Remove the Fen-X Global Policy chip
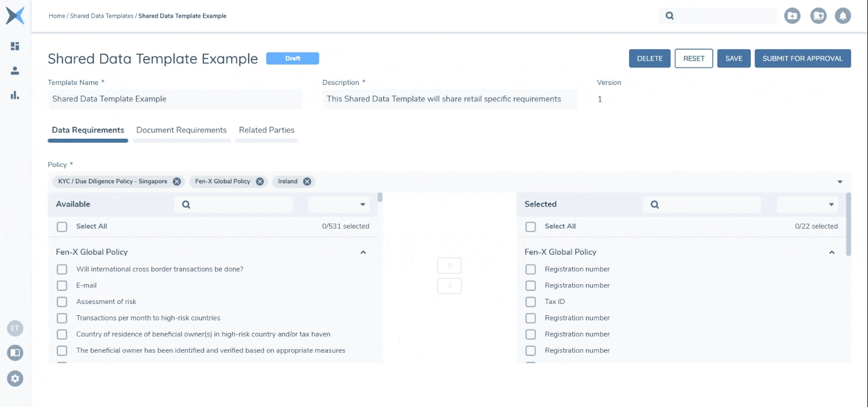The height and width of the screenshot is (407, 868). [259, 182]
